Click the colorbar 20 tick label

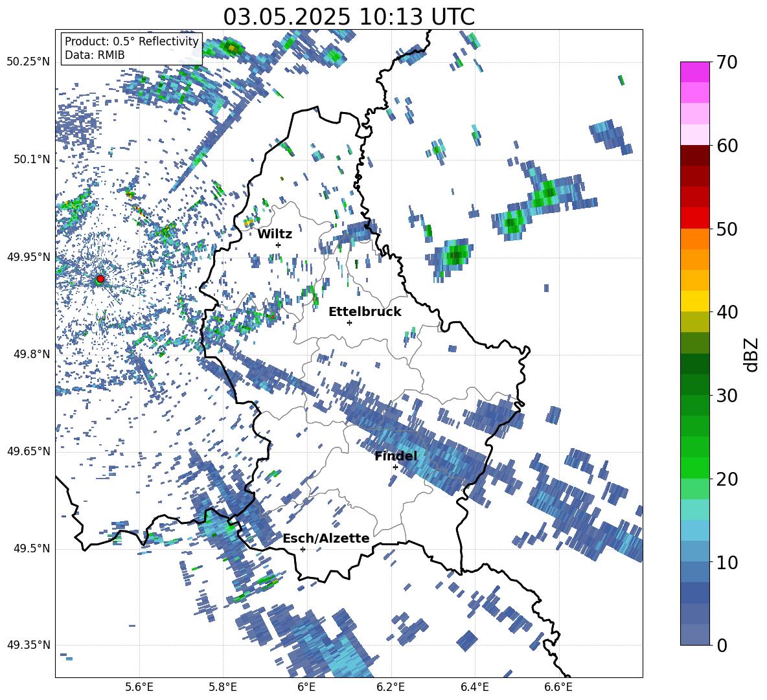[x=727, y=479]
